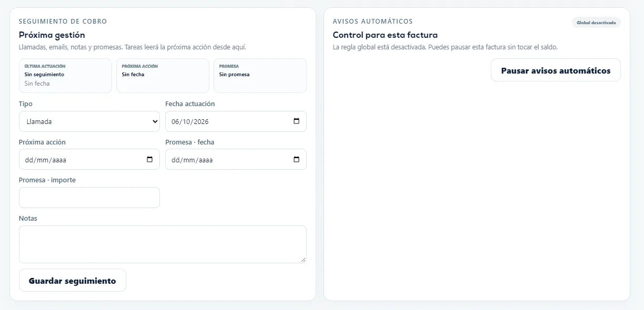Click the 'Seguimiento de cobro' section label
The image size is (644, 310).
[63, 22]
